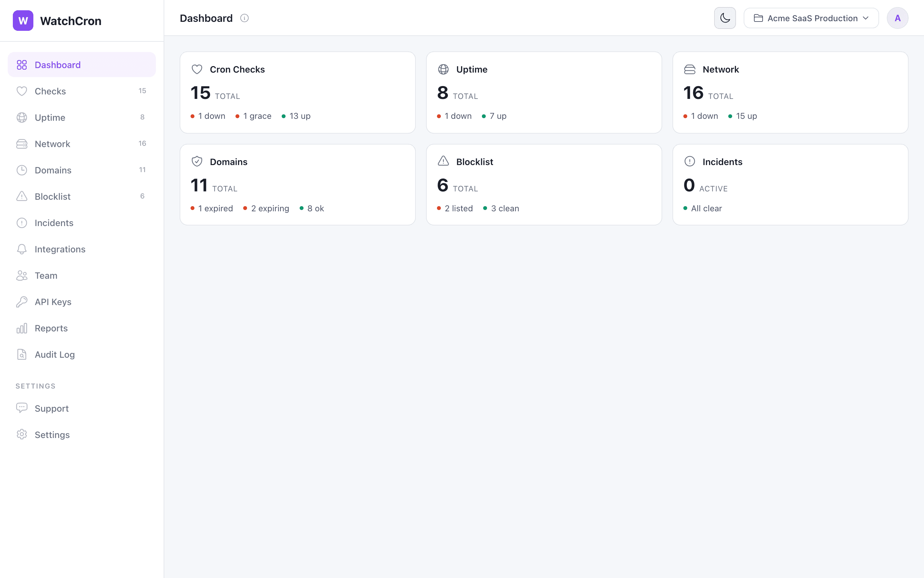The height and width of the screenshot is (578, 924).
Task: Click the Checks count badge 15
Action: pyautogui.click(x=142, y=91)
